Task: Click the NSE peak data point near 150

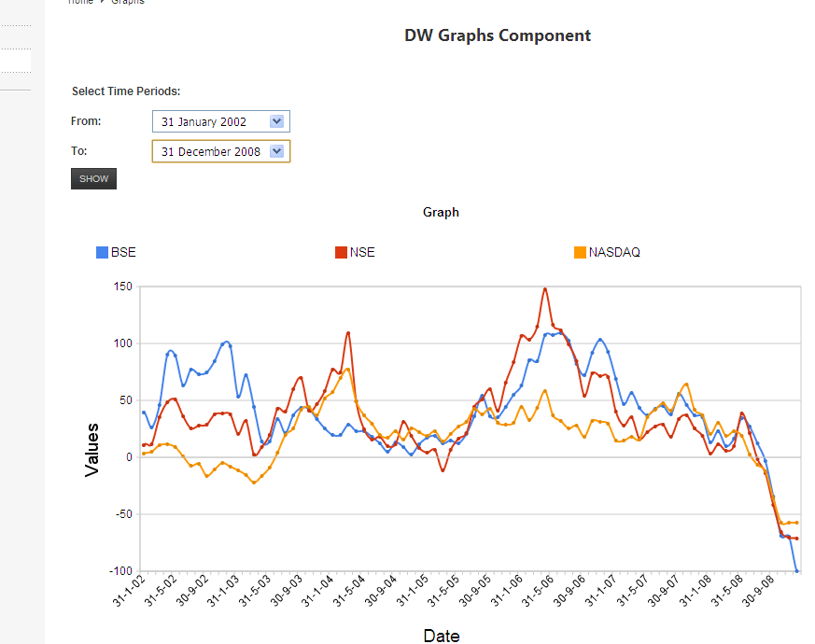Action: [544, 289]
